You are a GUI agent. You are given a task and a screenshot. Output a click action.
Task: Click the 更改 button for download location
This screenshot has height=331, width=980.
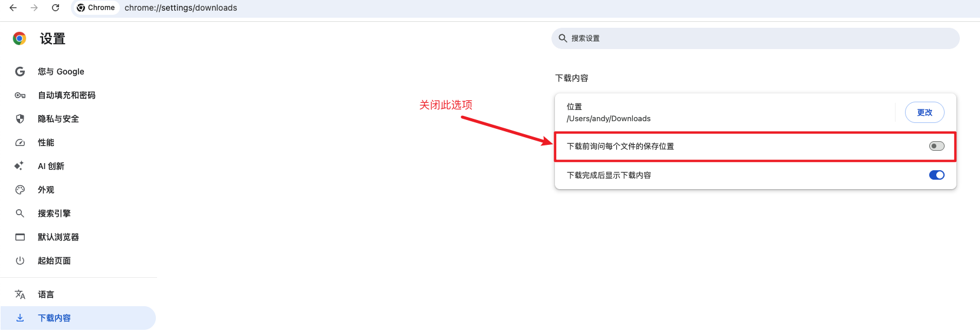[x=925, y=112]
